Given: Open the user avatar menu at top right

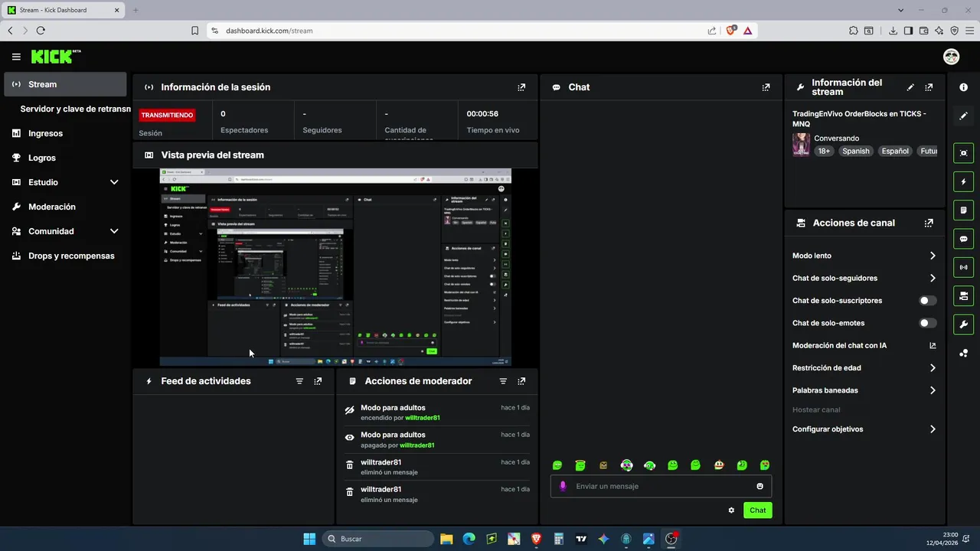Looking at the screenshot, I should point(951,57).
